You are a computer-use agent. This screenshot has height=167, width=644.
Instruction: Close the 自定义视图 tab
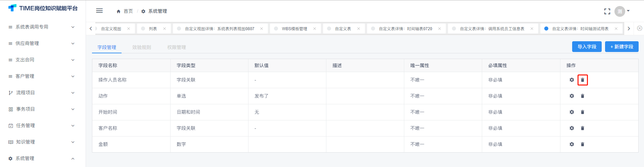pos(129,29)
